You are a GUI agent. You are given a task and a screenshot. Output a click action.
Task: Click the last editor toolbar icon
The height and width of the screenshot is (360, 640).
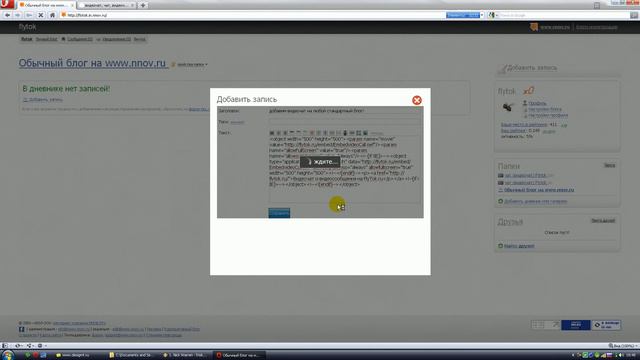tap(365, 133)
